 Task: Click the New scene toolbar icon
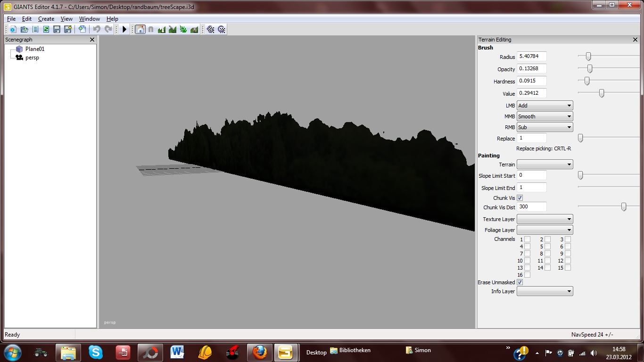point(13,29)
